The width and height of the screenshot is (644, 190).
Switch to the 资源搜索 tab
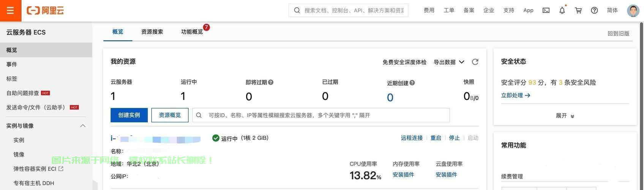(x=152, y=32)
